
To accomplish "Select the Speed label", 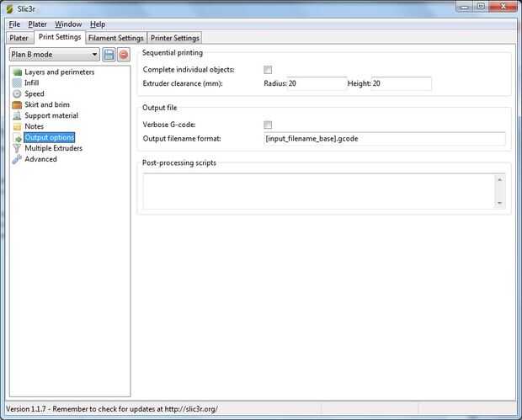I will [x=35, y=94].
